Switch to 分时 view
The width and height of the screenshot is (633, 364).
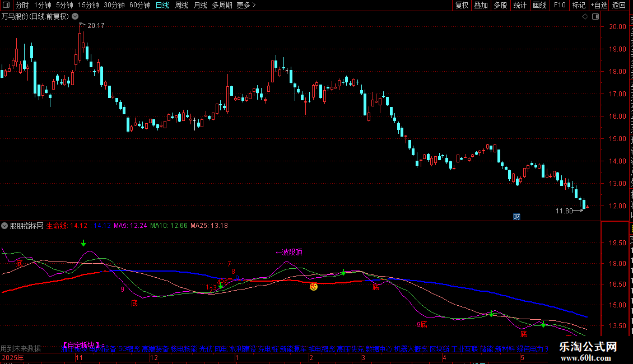point(22,5)
